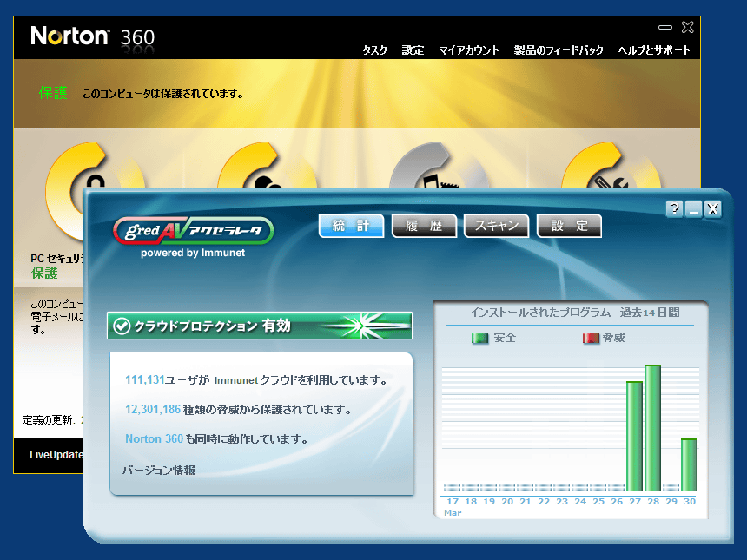Click the checkmark icon in cloud protection banner

pyautogui.click(x=122, y=326)
